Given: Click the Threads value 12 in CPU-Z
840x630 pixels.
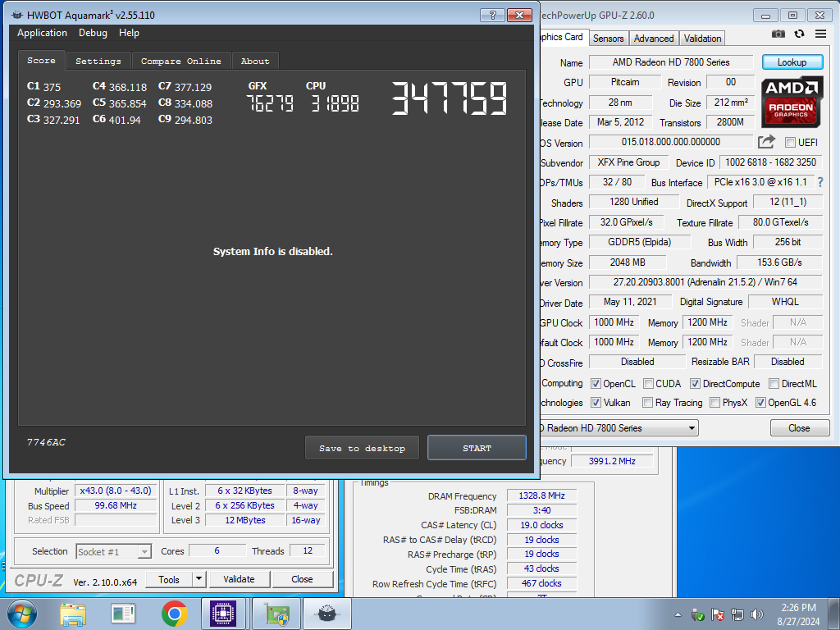Looking at the screenshot, I should [x=308, y=550].
